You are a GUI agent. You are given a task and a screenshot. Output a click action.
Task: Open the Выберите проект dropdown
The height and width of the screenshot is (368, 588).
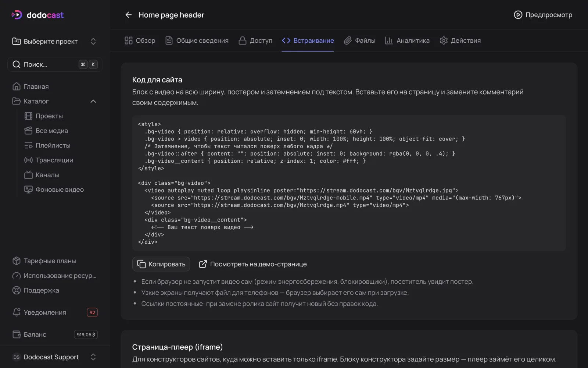pos(55,41)
